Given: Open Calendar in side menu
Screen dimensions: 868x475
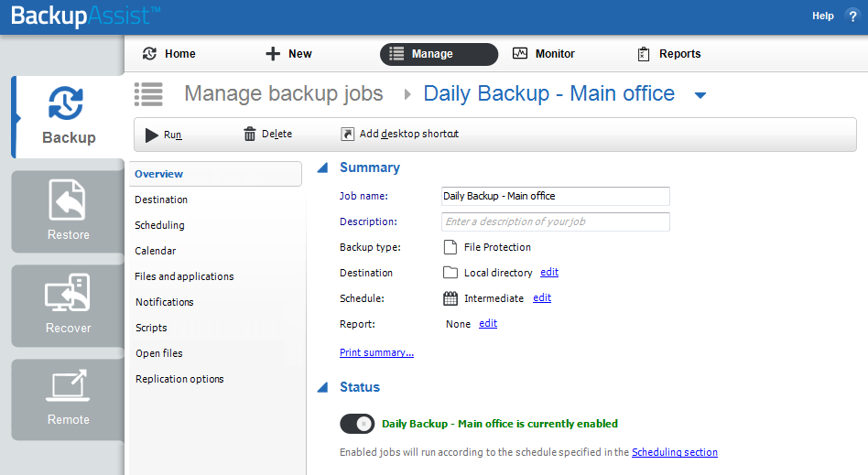Looking at the screenshot, I should point(155,251).
